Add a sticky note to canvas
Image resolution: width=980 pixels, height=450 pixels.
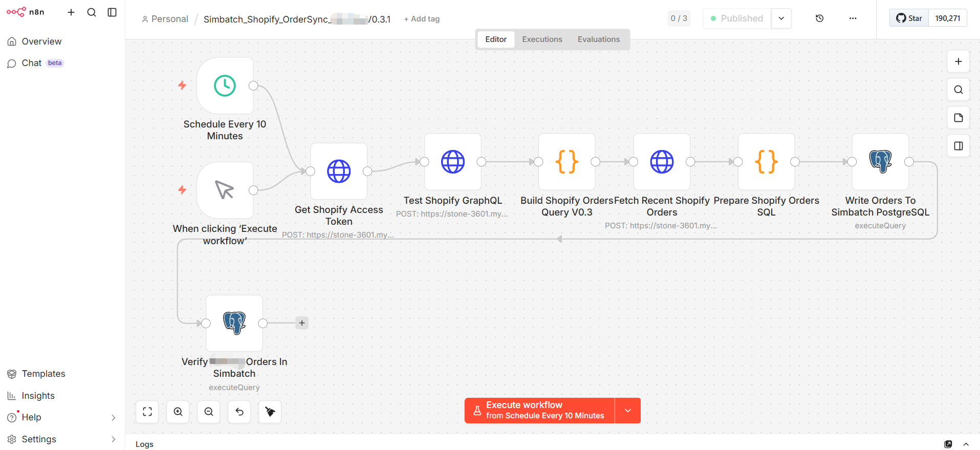959,118
